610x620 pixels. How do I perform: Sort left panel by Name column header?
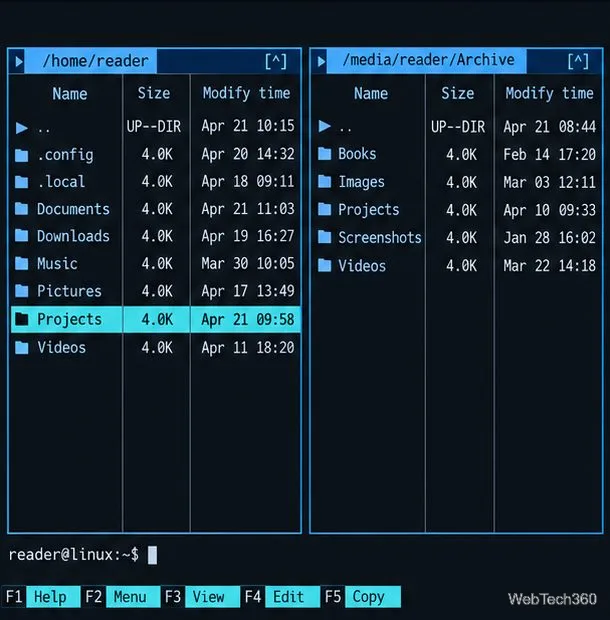[70, 94]
